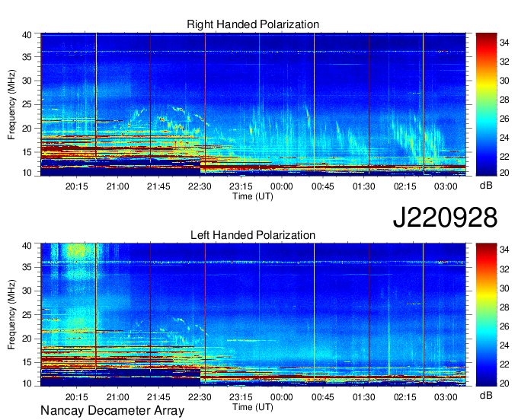518x420 pixels.
Task: Click the 34 dB tick on upper color bar
Action: click(504, 43)
